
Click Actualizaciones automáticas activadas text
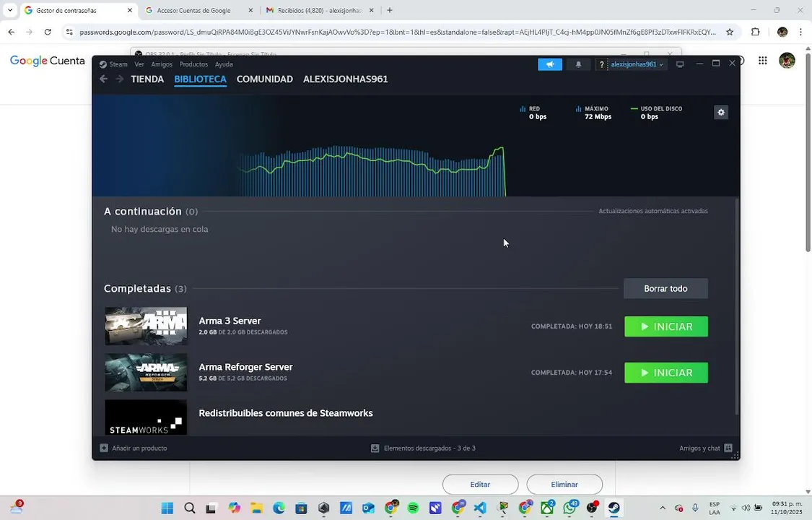coord(653,211)
